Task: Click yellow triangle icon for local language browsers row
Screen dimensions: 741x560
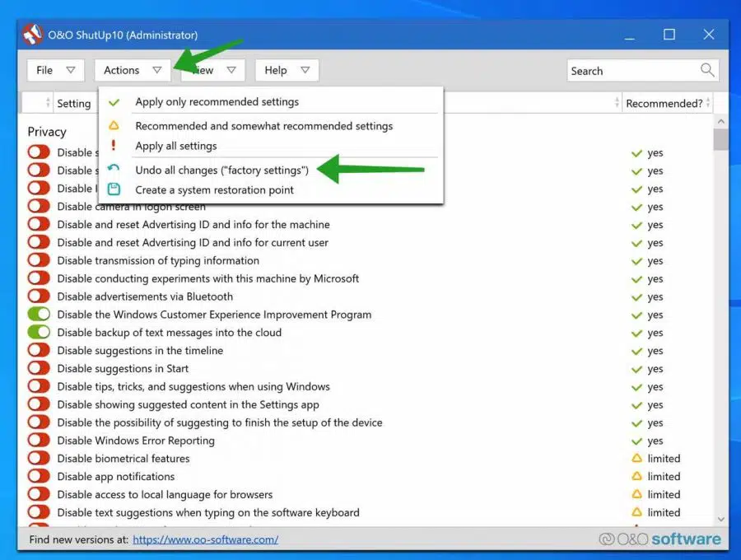Action: [637, 494]
